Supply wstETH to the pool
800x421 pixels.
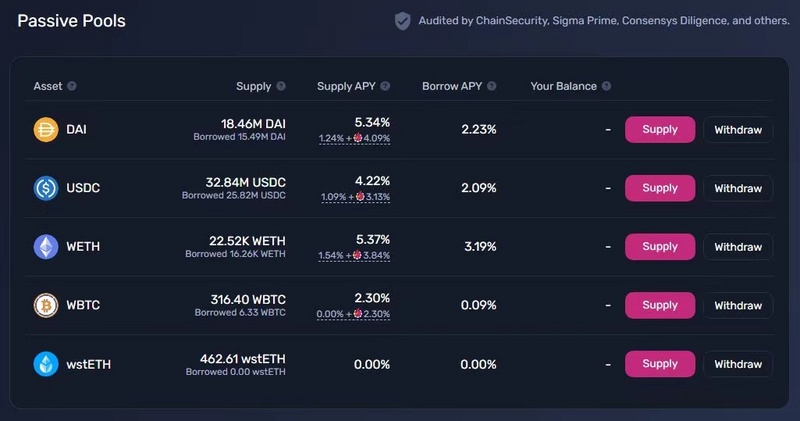(660, 364)
